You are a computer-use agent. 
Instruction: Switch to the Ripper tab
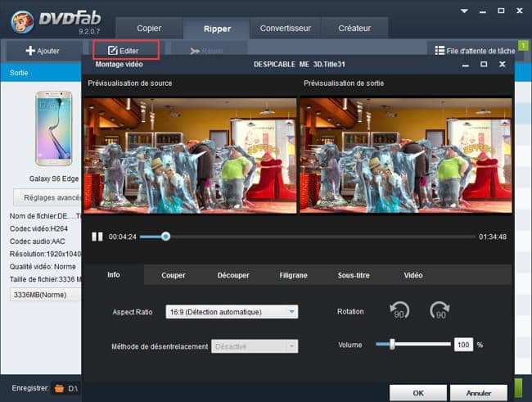tap(217, 29)
